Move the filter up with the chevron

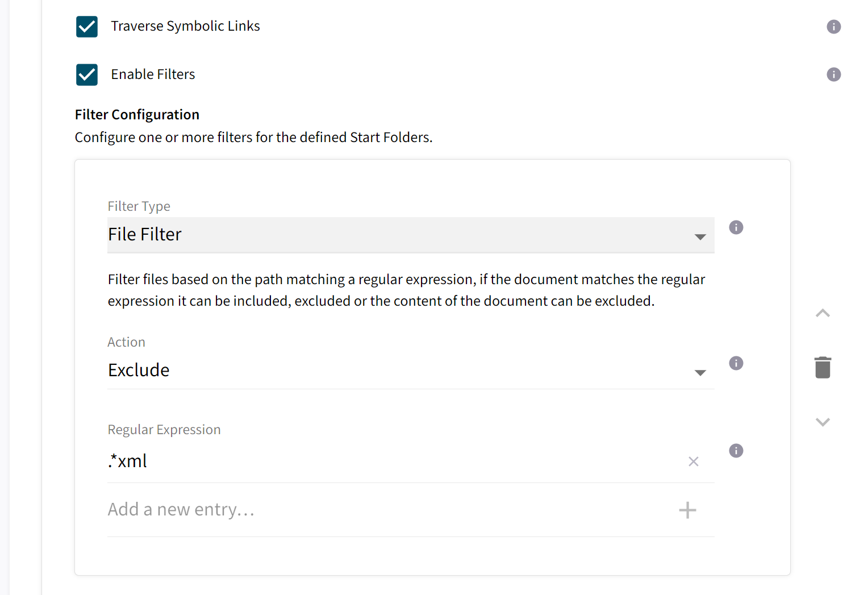click(823, 313)
